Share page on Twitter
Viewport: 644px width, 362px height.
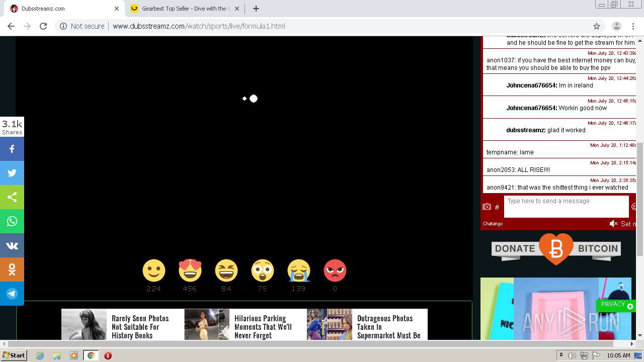12,173
